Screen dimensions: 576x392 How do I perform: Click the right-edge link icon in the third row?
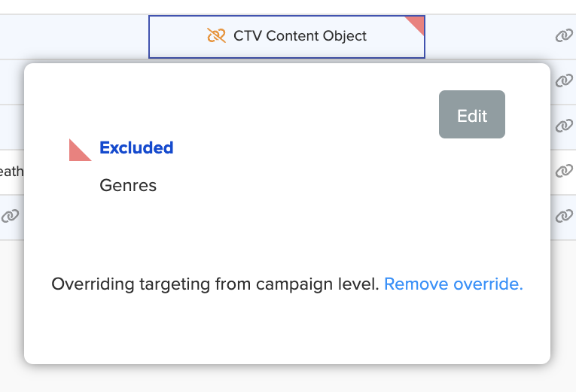[x=564, y=126]
